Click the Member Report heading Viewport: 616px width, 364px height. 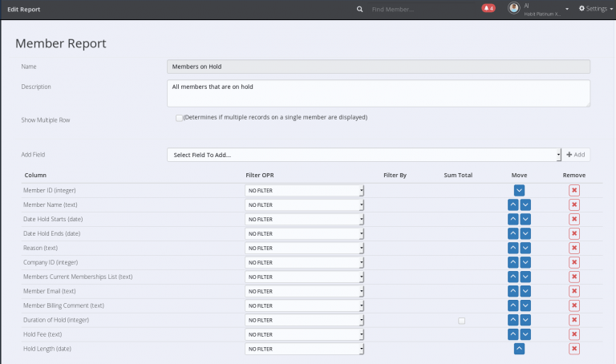[x=60, y=43]
